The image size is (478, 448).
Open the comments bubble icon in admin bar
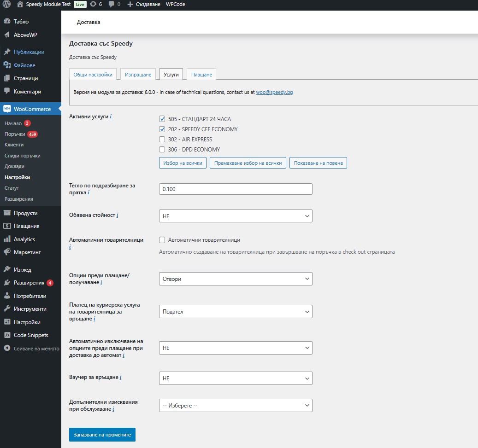(x=112, y=4)
